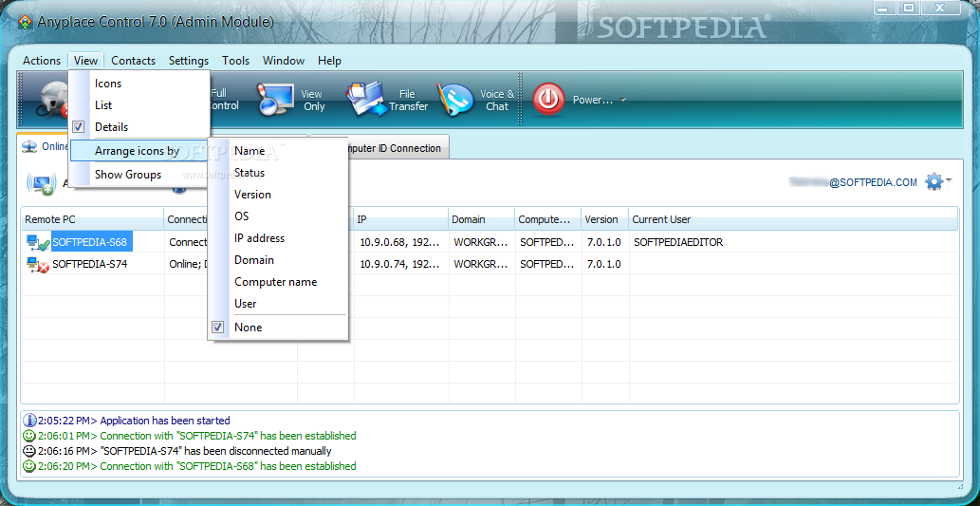This screenshot has width=980, height=506.
Task: Expand Arrange icons by submenu
Action: click(139, 151)
